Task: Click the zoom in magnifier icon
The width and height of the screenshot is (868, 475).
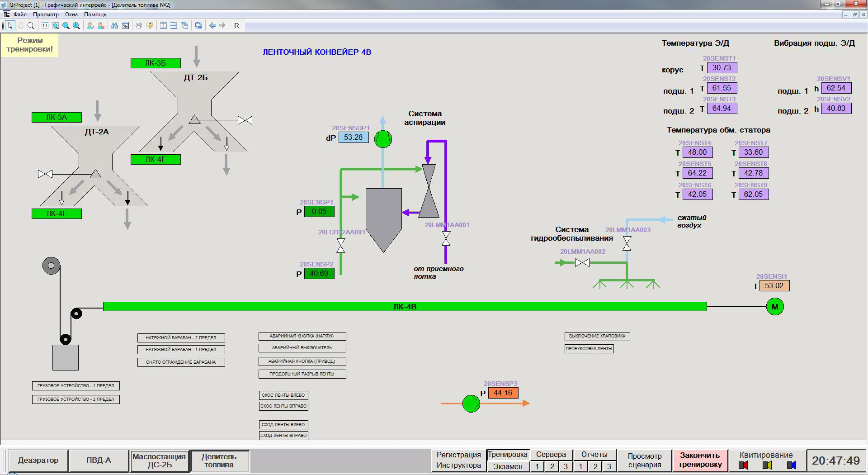Action: click(x=76, y=26)
